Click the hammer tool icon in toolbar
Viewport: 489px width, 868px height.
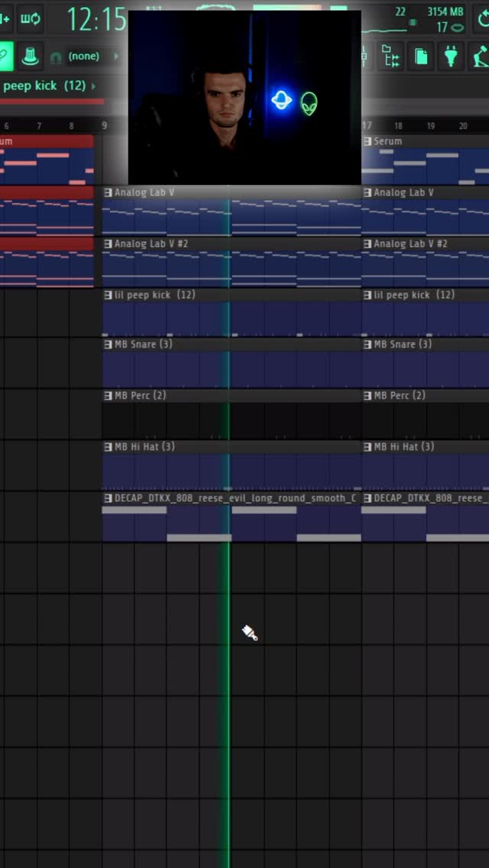pyautogui.click(x=480, y=56)
